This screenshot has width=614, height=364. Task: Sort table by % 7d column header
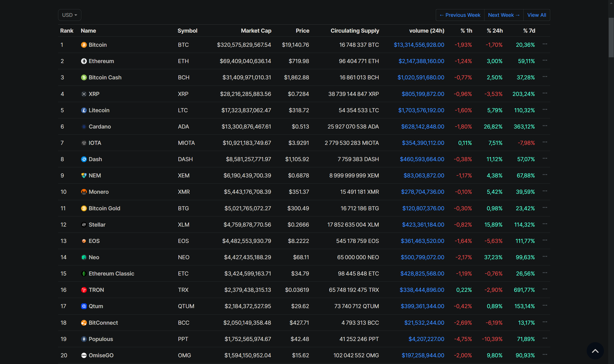click(x=529, y=31)
